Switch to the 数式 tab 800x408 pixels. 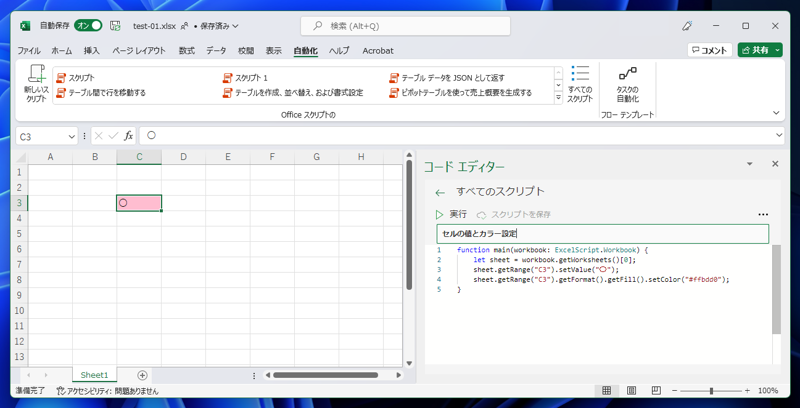[187, 50]
